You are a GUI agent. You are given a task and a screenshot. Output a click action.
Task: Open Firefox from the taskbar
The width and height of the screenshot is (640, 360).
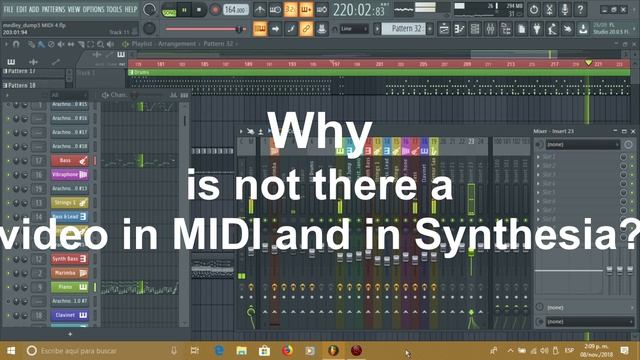[287, 350]
